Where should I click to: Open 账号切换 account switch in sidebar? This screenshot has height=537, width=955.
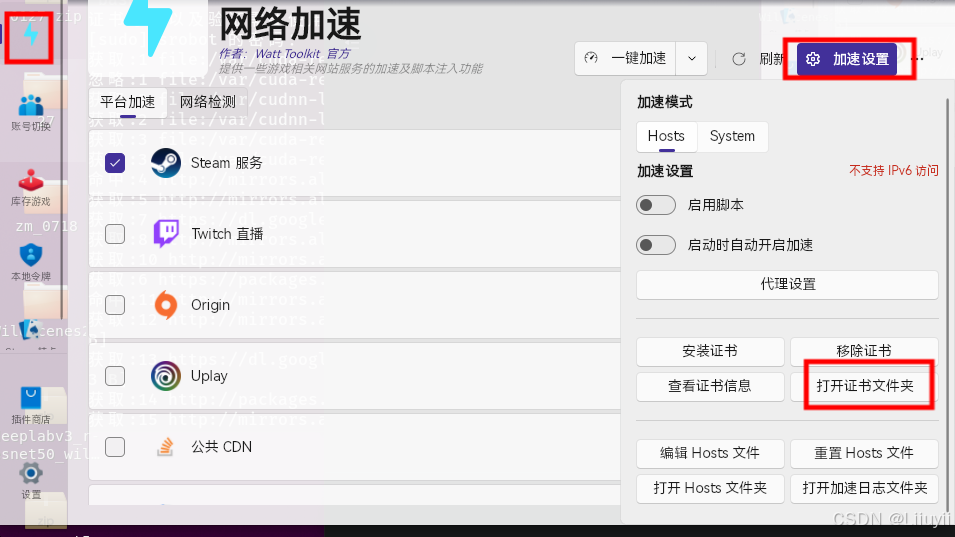tap(30, 113)
